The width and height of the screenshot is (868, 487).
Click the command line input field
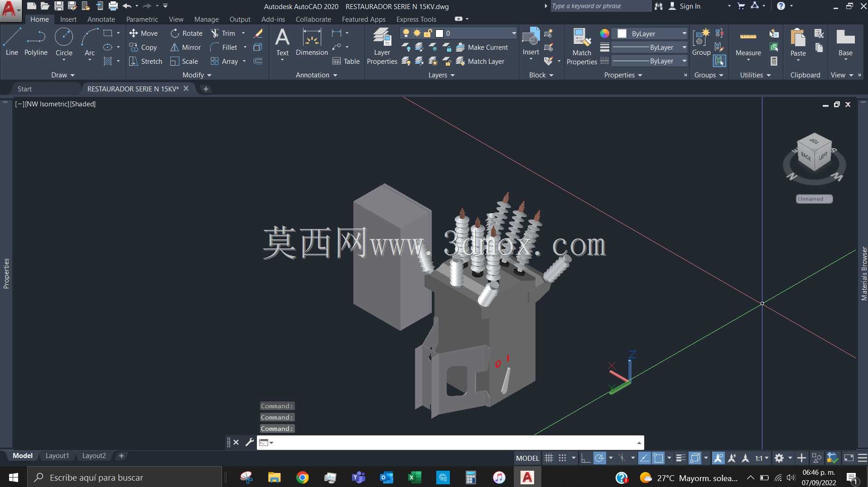[x=450, y=442]
